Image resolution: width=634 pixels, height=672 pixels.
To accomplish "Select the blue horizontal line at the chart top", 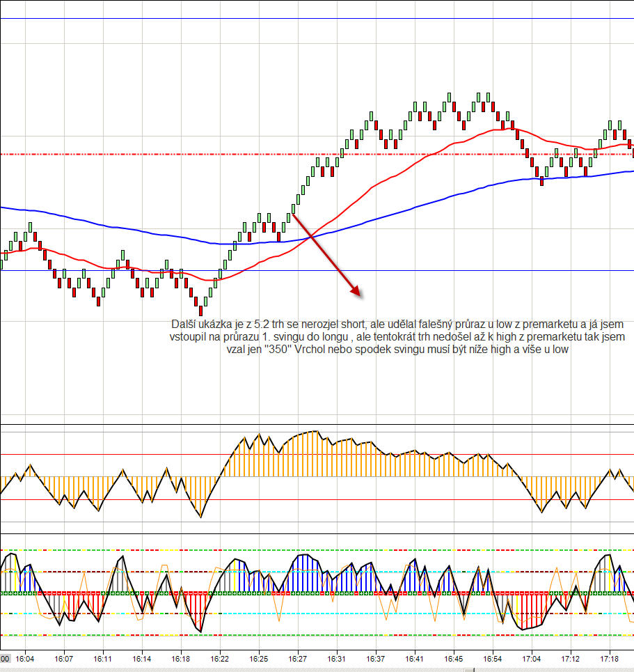I will point(317,18).
